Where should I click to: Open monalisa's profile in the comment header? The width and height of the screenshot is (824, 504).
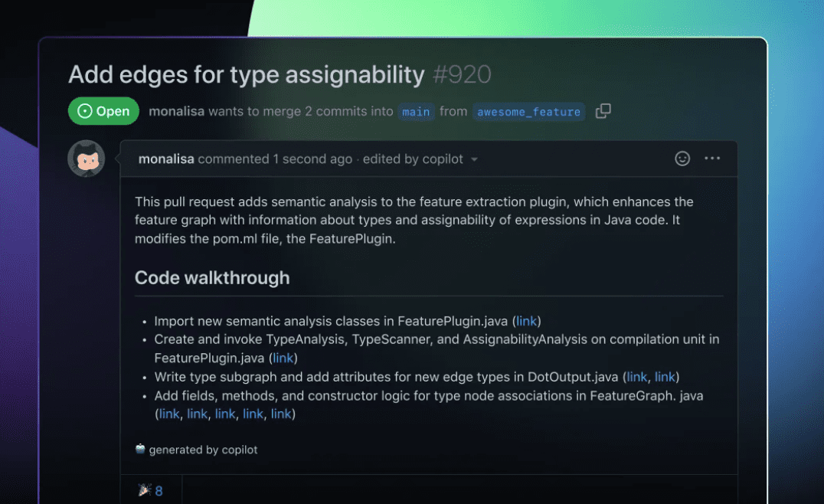(x=166, y=159)
